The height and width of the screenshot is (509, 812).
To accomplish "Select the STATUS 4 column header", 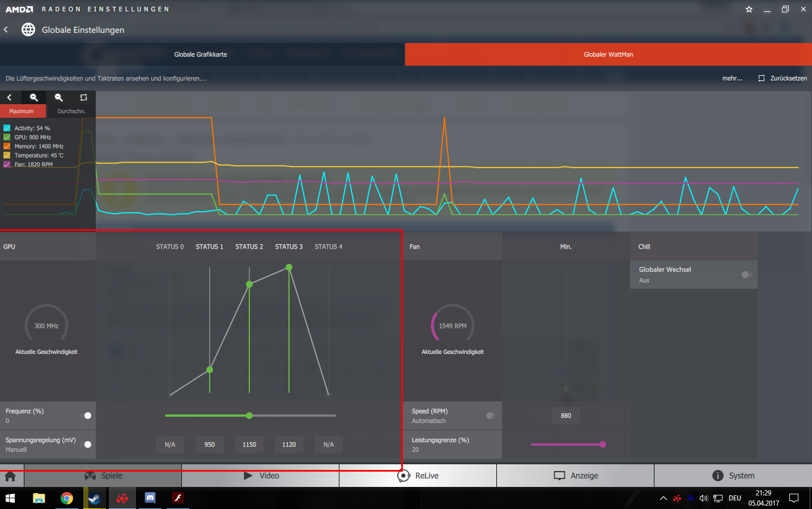I will [x=329, y=247].
